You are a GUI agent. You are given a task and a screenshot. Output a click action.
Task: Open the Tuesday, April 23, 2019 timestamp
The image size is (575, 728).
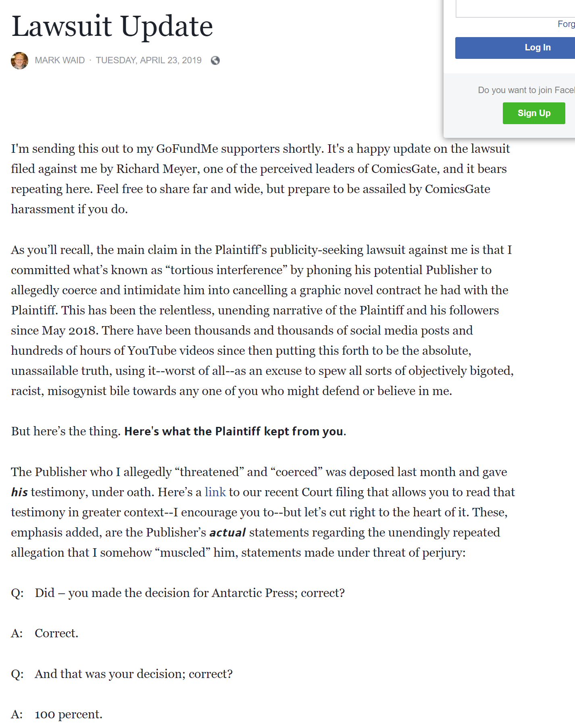[x=148, y=60]
